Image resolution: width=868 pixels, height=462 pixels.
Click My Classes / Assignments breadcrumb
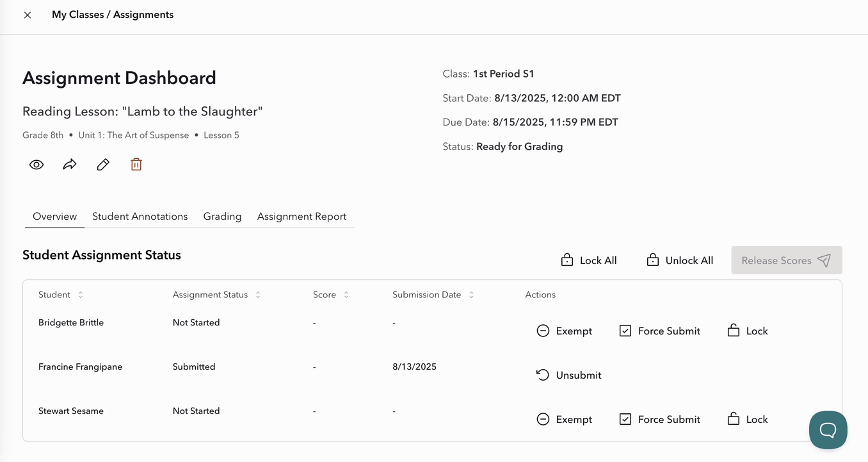113,15
